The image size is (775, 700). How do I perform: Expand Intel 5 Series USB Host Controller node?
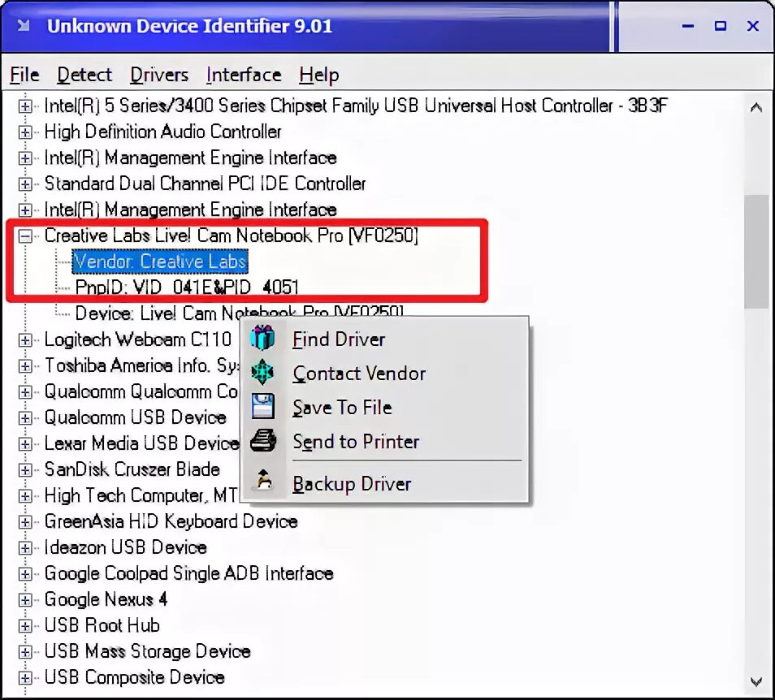tap(25, 106)
